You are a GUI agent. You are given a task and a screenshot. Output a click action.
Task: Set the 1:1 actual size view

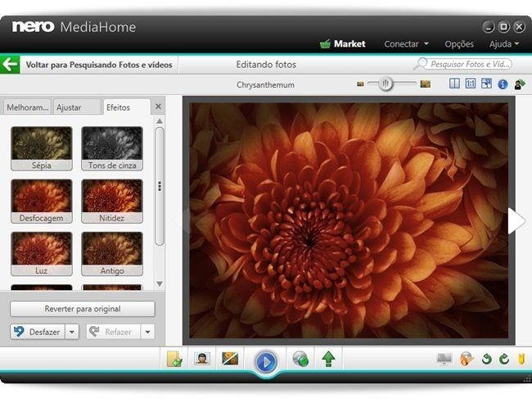coord(471,84)
